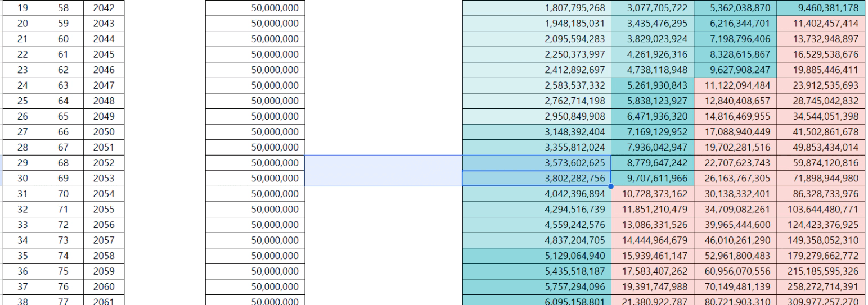868x305 pixels.
Task: Select the age cell 65
Action: [x=62, y=116]
